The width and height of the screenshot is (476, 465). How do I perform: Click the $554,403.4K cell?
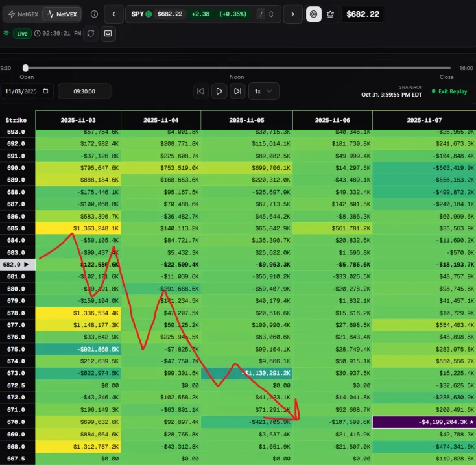pos(424,325)
